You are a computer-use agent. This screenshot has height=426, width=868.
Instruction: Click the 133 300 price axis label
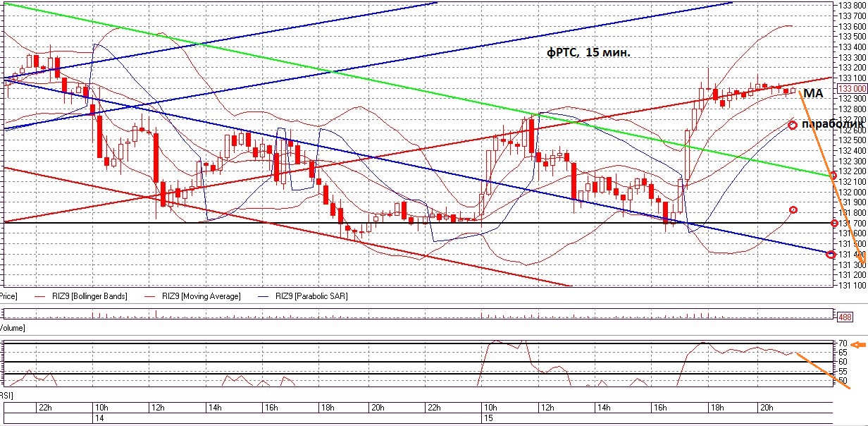(851, 57)
